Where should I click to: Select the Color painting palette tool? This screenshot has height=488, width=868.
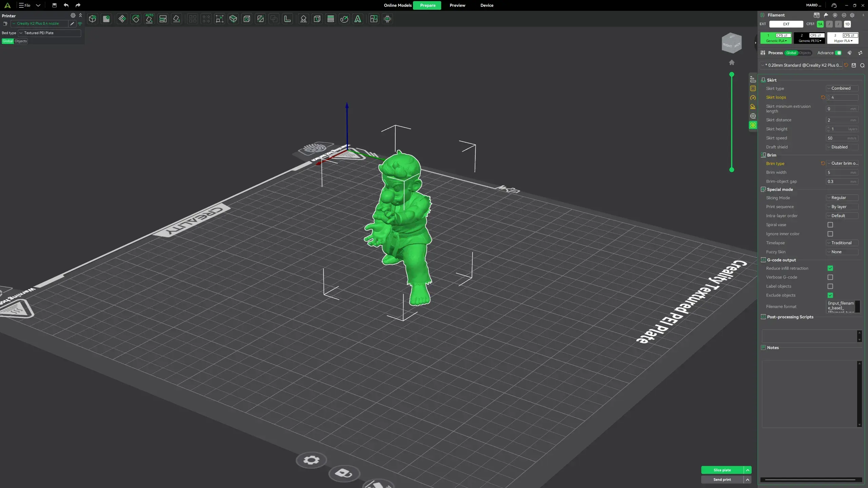(344, 19)
